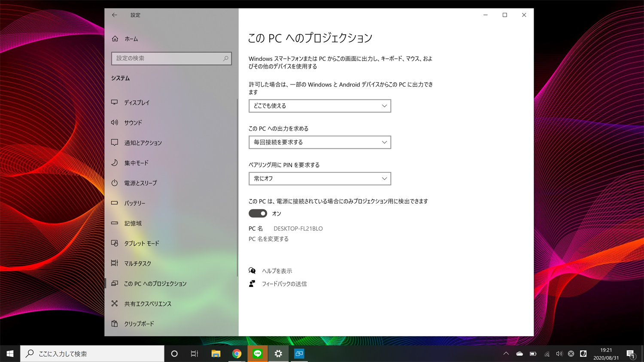Click ヘルプを表示 link
This screenshot has width=644, height=362.
pos(277,271)
